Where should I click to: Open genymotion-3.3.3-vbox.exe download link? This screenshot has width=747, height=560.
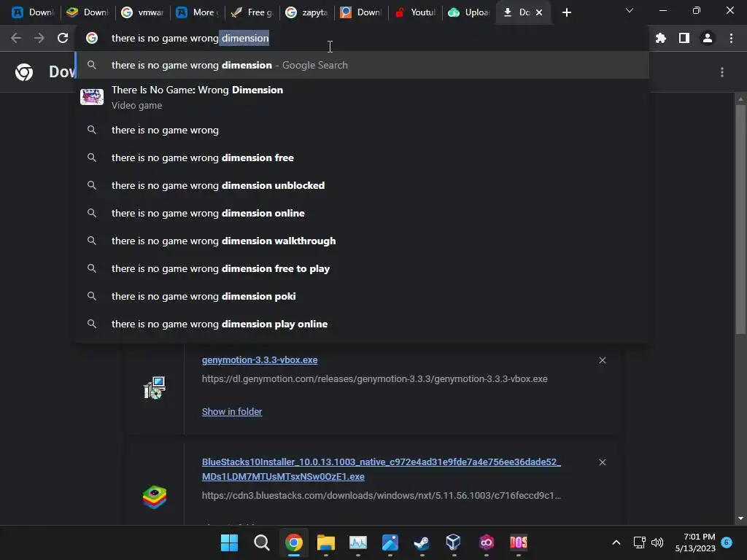[x=260, y=360]
